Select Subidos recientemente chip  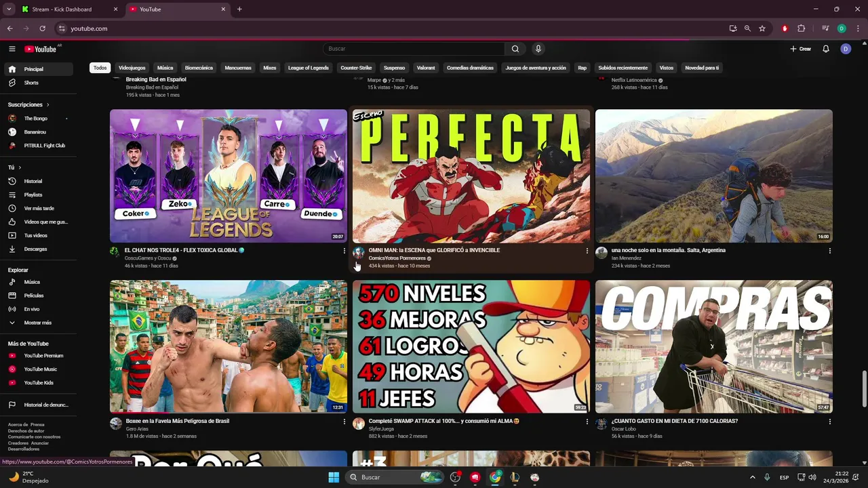623,68
